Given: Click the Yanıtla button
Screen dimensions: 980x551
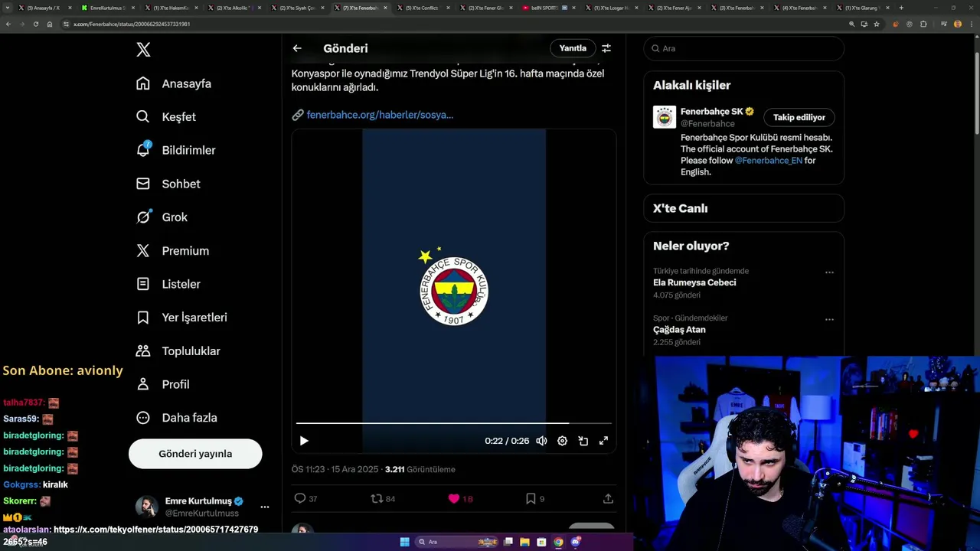Looking at the screenshot, I should [x=573, y=48].
